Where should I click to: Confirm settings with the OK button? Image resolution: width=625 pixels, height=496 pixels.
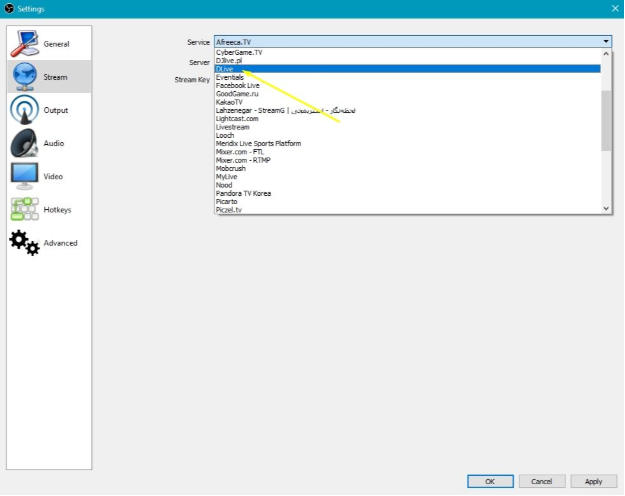coord(490,481)
